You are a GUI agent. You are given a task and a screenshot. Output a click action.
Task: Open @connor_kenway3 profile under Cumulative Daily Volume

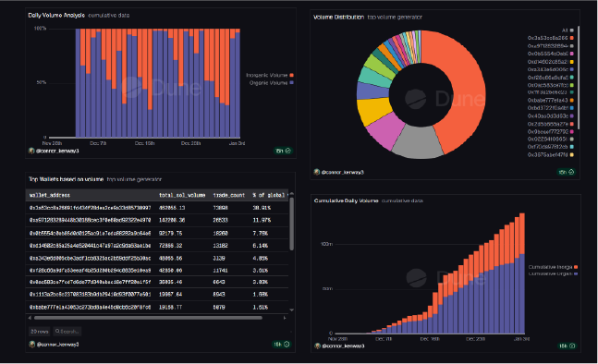pos(343,346)
